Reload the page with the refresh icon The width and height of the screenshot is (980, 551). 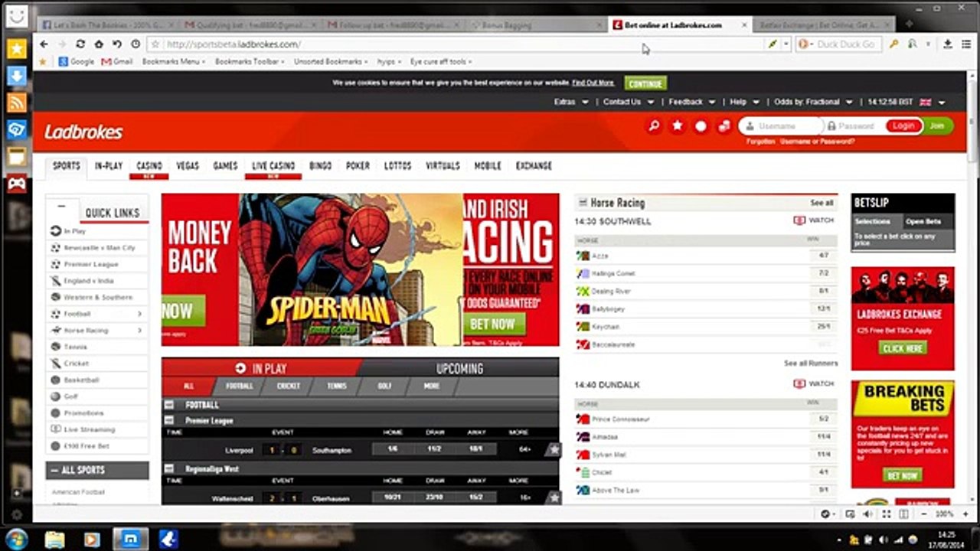coord(80,44)
